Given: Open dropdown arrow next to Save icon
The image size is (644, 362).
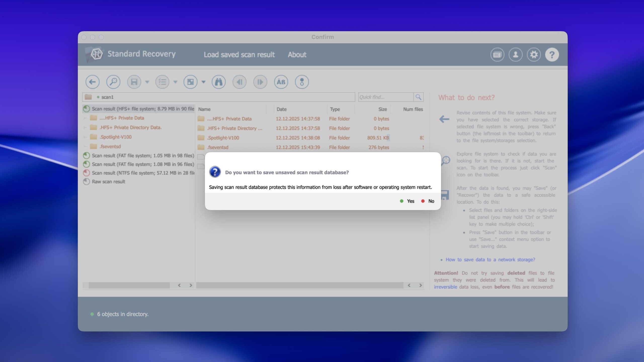Looking at the screenshot, I should [x=147, y=82].
